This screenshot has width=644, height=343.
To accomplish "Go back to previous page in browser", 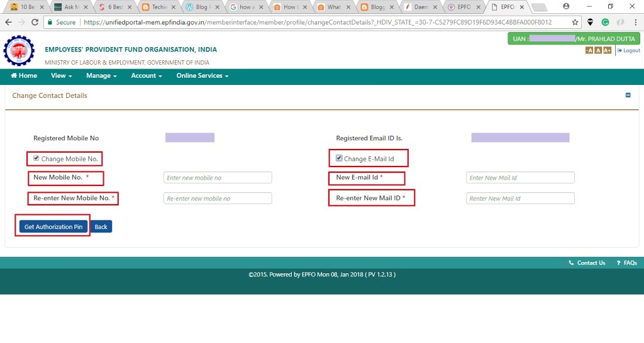I will click(8, 22).
